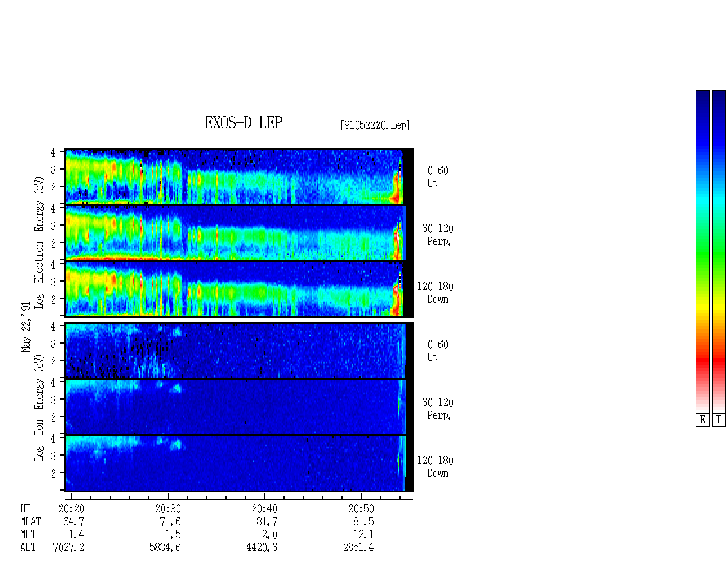Screen dimensions: 728x564
Task: Select the 20:40 UT time value
Action: pyautogui.click(x=265, y=509)
